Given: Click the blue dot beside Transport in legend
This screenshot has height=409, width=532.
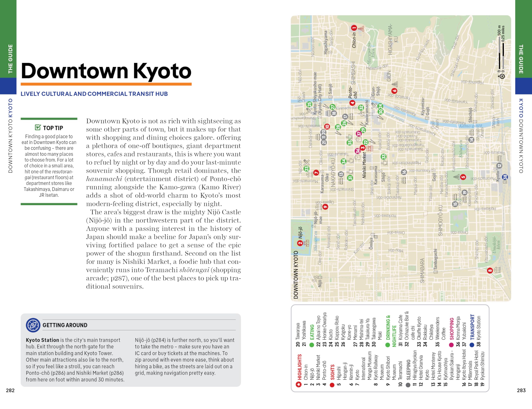Looking at the screenshot, I should (472, 345).
